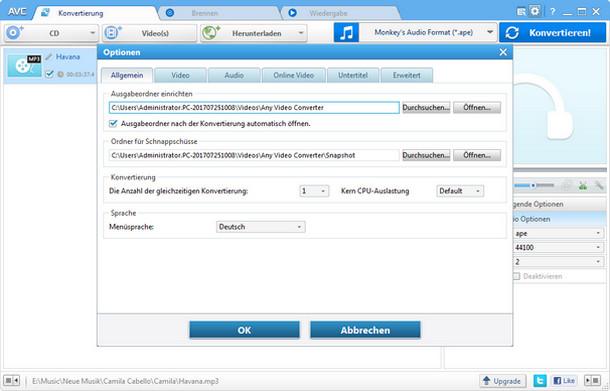This screenshot has width=610, height=391.
Task: Open the audio channel 2 dropdown
Action: 558,262
